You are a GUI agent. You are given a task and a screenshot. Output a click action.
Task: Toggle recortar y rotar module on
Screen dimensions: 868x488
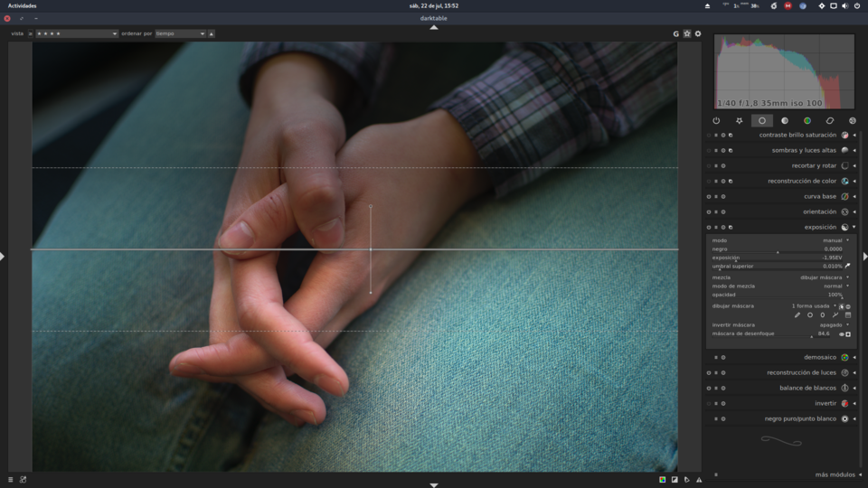click(x=709, y=166)
